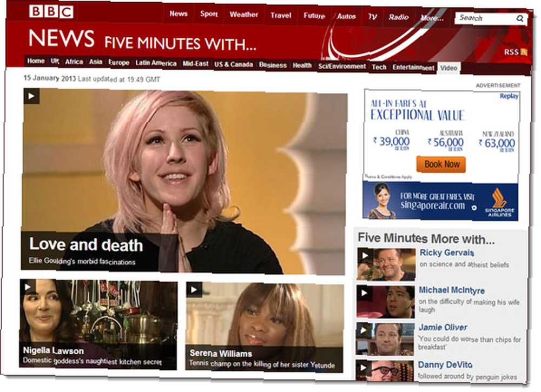
Task: Play the Jamie Oliver clip
Action: [x=364, y=330]
